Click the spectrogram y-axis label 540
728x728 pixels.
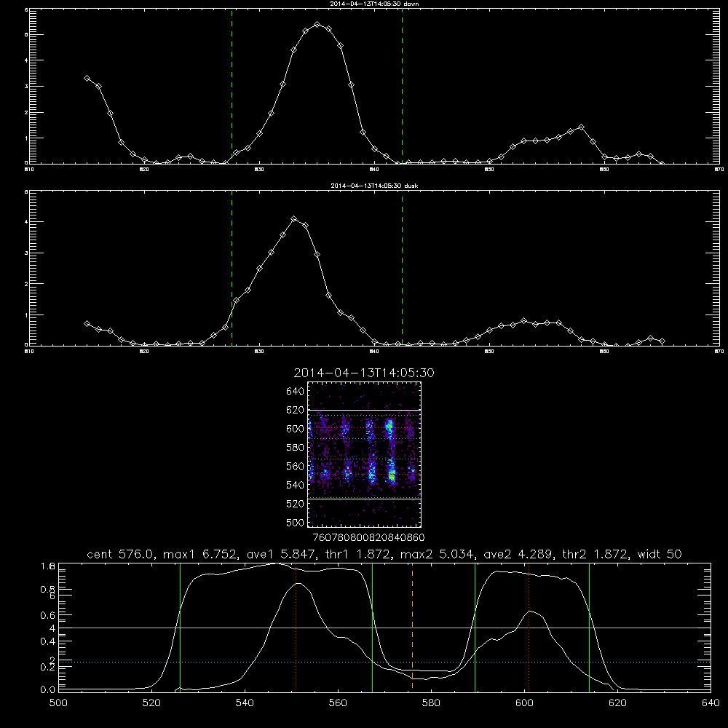point(296,485)
